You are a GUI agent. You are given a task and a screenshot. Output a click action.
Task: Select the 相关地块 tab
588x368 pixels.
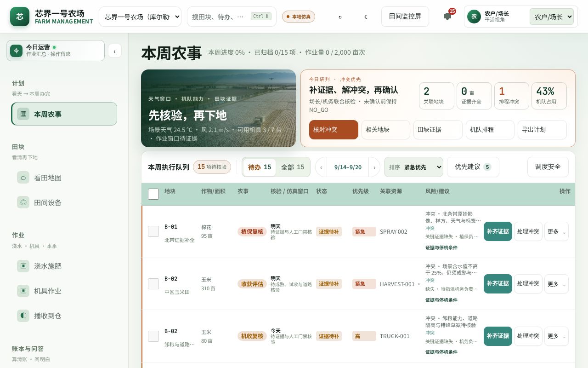[386, 130]
